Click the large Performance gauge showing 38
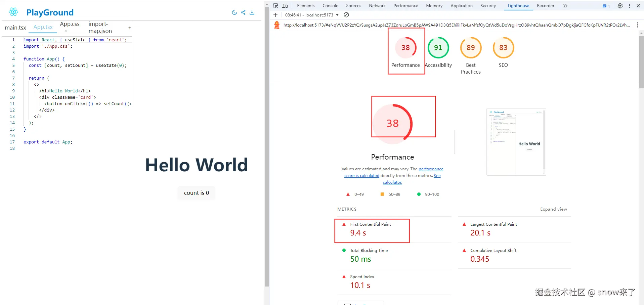This screenshot has width=644, height=305. coord(392,124)
